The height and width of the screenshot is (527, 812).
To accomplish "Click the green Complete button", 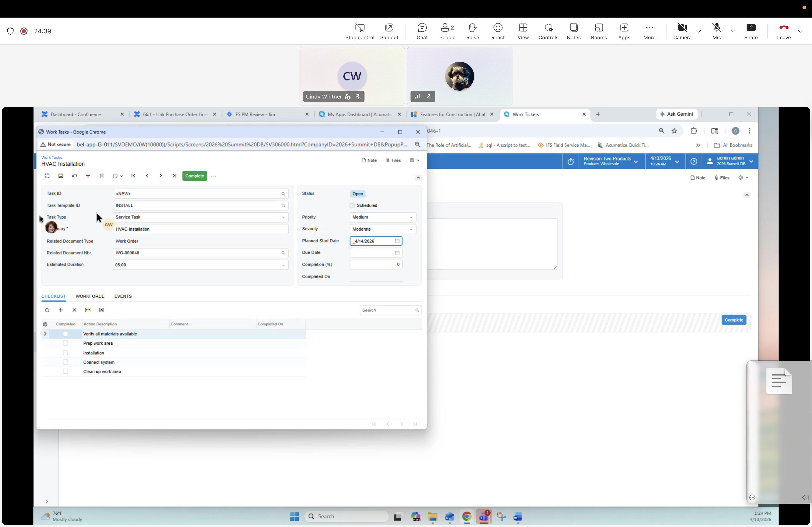I will click(x=194, y=176).
